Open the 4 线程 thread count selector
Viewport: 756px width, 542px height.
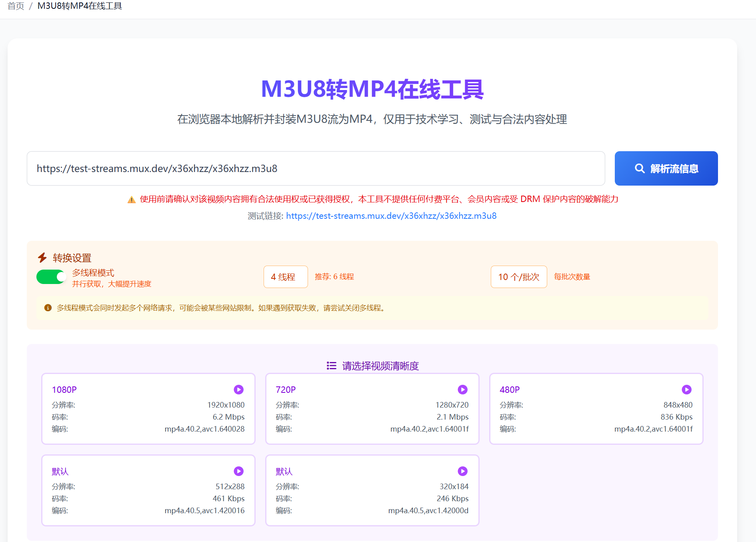click(286, 276)
